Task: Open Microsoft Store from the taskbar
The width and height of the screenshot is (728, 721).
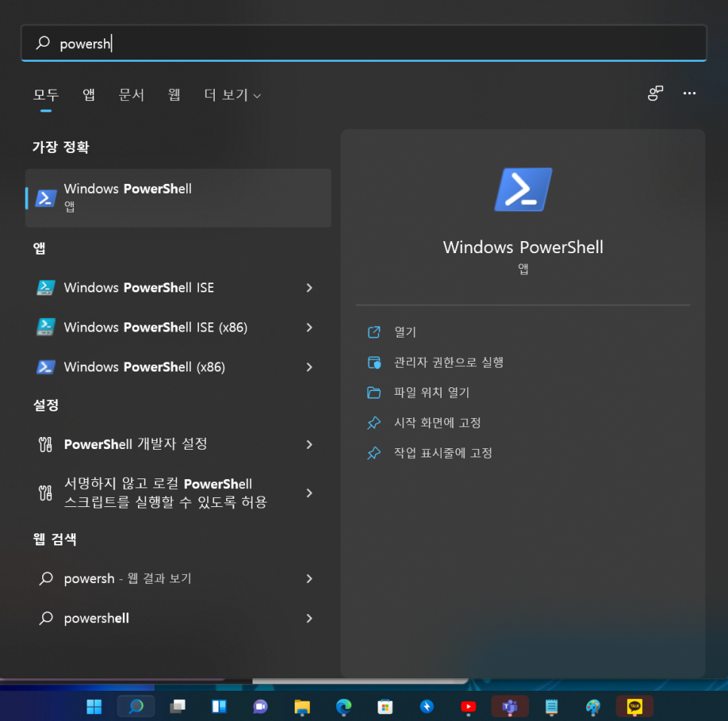Action: [x=385, y=707]
